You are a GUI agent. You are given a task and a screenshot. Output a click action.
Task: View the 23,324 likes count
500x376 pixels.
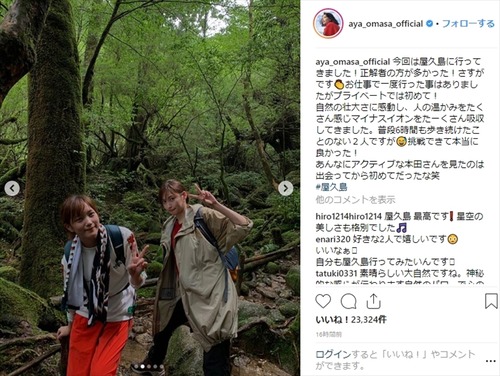point(351,320)
